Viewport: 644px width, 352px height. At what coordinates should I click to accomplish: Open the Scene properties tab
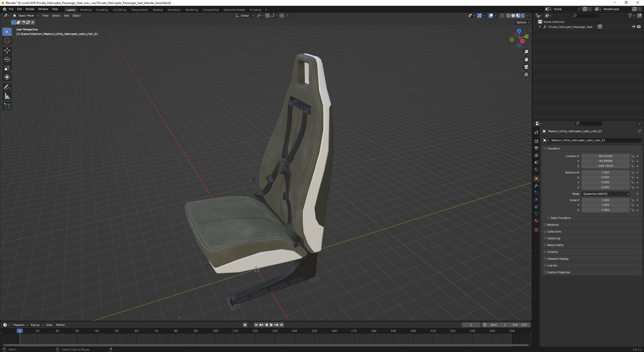536,162
